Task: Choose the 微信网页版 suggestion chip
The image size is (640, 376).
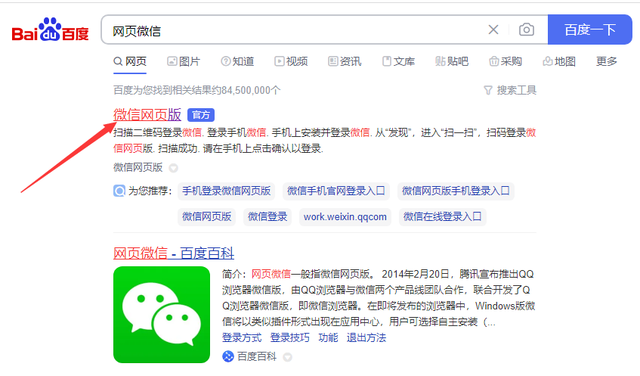Action: [207, 216]
